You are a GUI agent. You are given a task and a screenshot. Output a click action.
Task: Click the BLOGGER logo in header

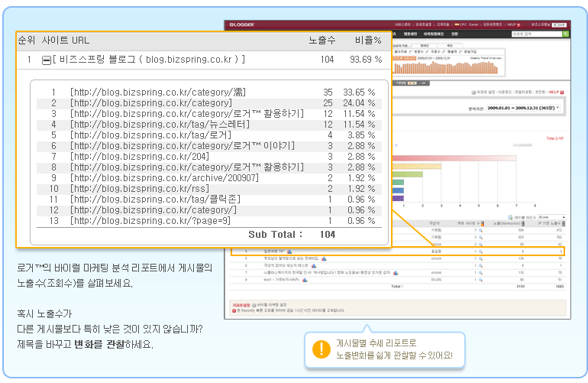click(242, 24)
